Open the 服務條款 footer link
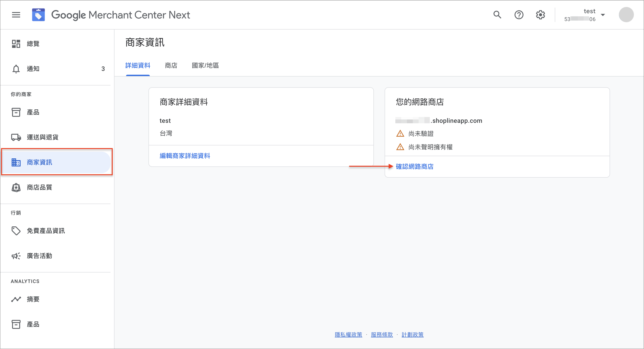Viewport: 644px width, 349px height. click(x=382, y=334)
